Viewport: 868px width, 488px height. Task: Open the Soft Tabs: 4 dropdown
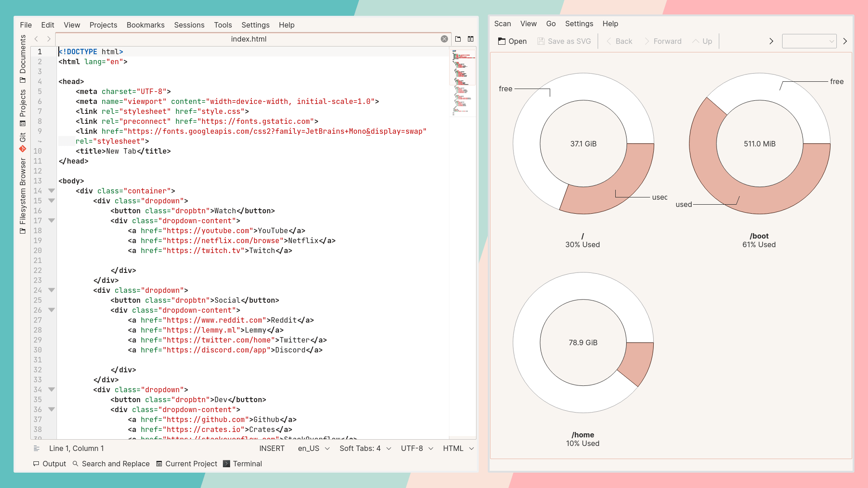[365, 448]
